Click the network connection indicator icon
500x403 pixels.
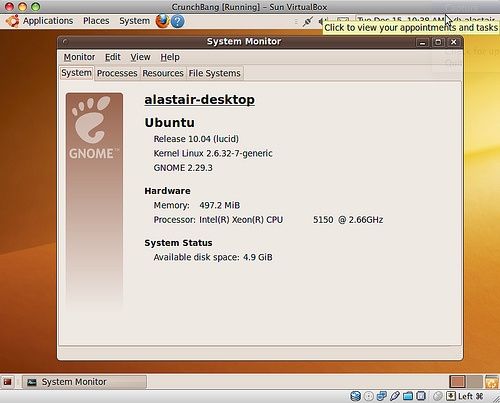tap(307, 21)
